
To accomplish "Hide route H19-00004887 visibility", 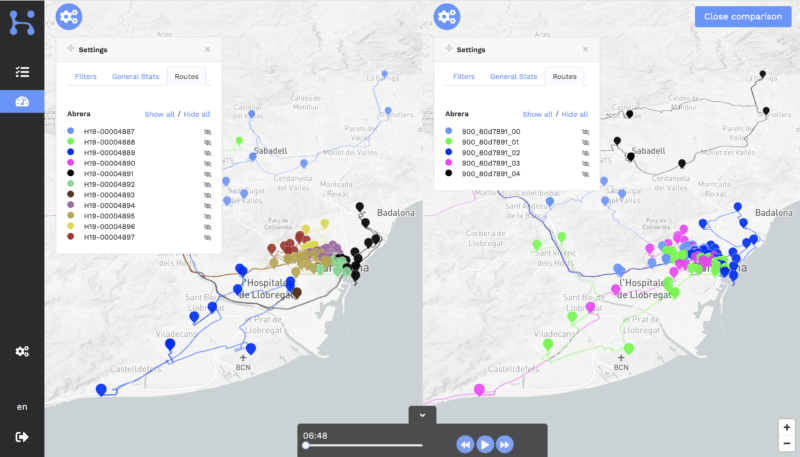I will coord(208,131).
